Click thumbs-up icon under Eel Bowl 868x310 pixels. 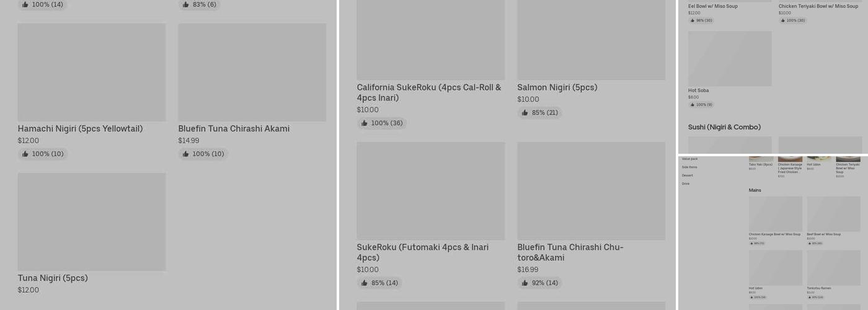(x=693, y=20)
